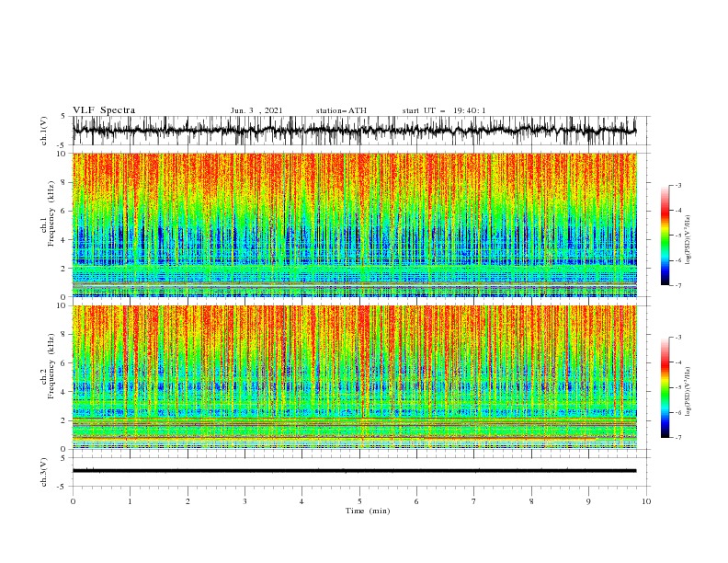Click the "10" tick on the time axis
The width and height of the screenshot is (728, 563).
pos(646,501)
